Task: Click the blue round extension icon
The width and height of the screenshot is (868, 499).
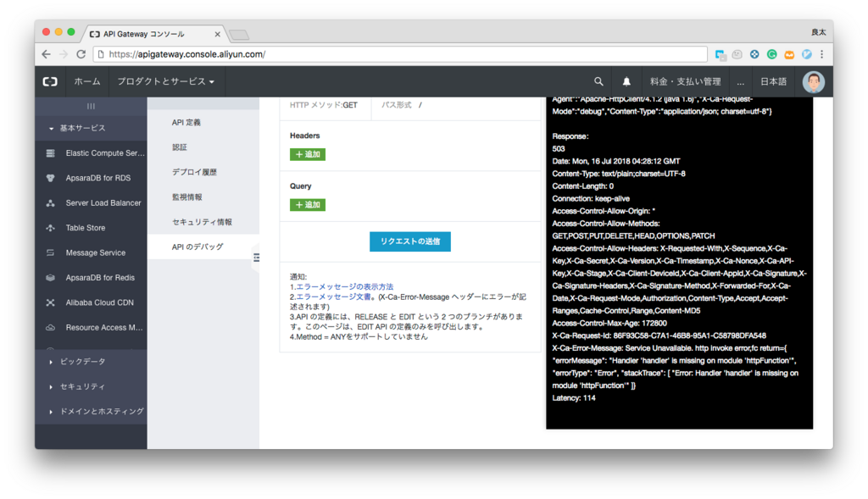Action: [754, 54]
